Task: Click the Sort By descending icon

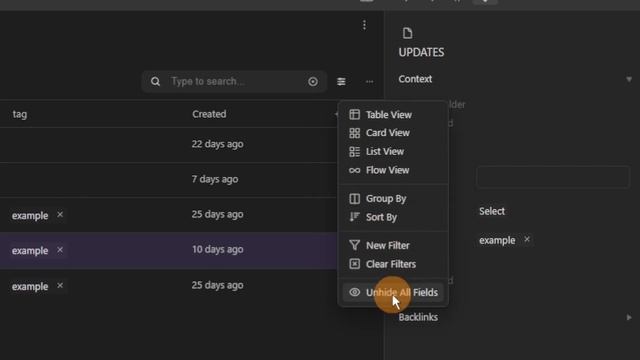Action: [354, 217]
